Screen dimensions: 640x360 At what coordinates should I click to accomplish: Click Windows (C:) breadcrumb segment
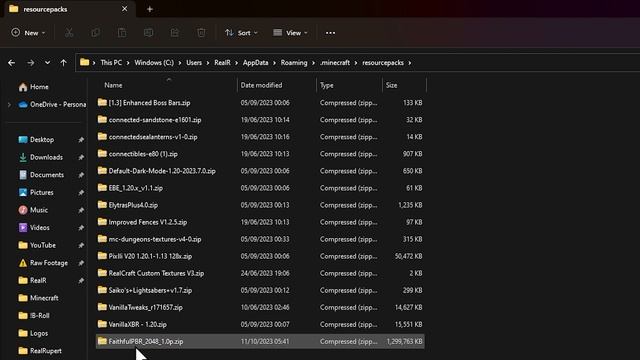[x=154, y=62]
